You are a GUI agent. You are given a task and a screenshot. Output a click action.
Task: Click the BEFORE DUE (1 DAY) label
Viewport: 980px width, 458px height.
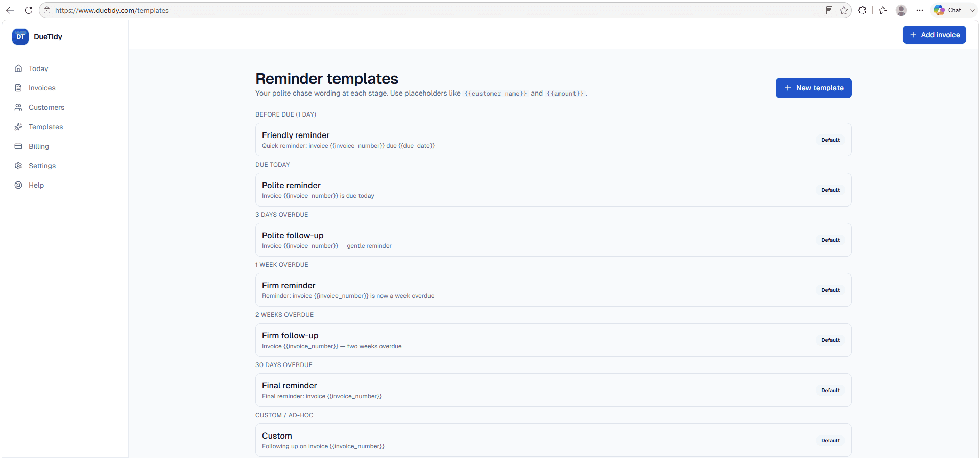tap(285, 114)
